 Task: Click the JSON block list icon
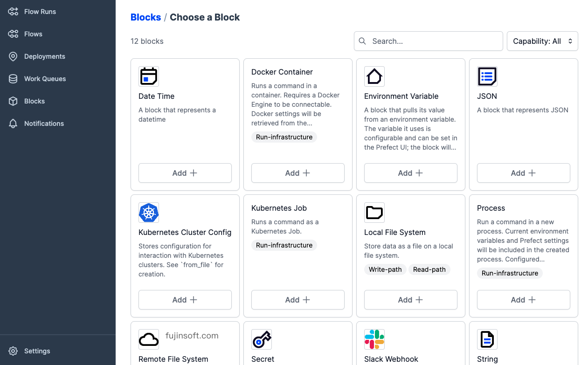pos(487,76)
